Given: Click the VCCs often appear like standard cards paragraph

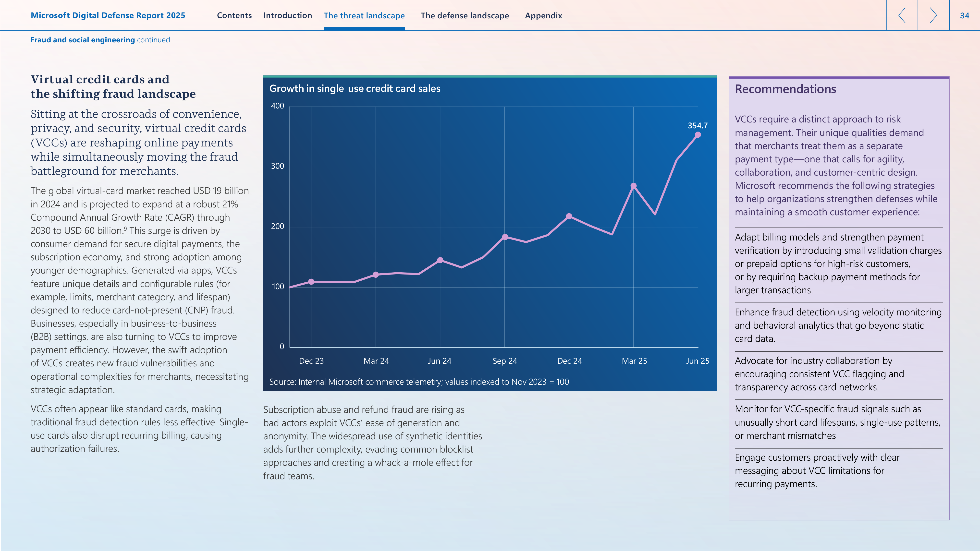Looking at the screenshot, I should [x=139, y=429].
